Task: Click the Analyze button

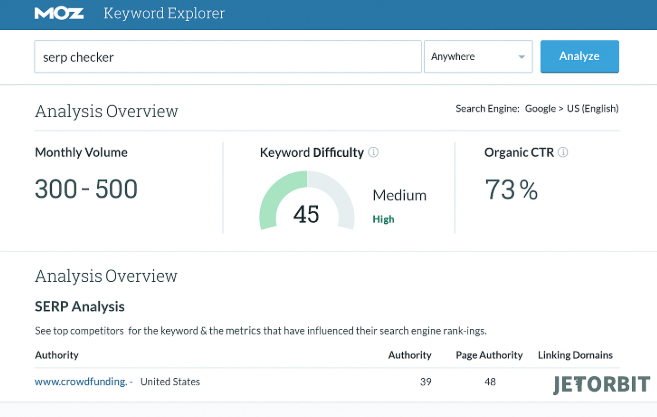Action: click(x=579, y=57)
